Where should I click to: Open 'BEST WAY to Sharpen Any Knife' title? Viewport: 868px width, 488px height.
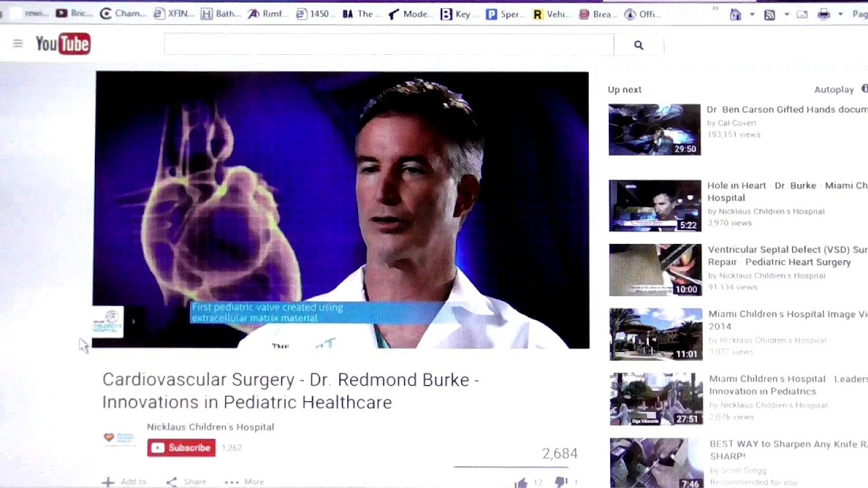[789, 451]
